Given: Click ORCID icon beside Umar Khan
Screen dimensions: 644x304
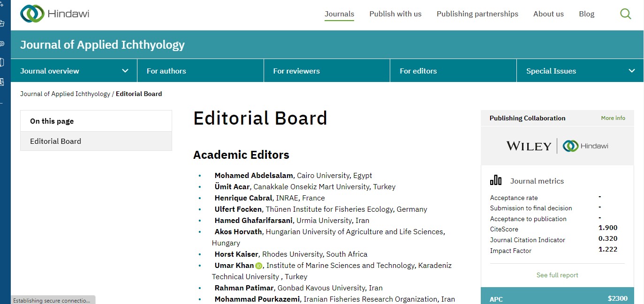Looking at the screenshot, I should [x=258, y=266].
